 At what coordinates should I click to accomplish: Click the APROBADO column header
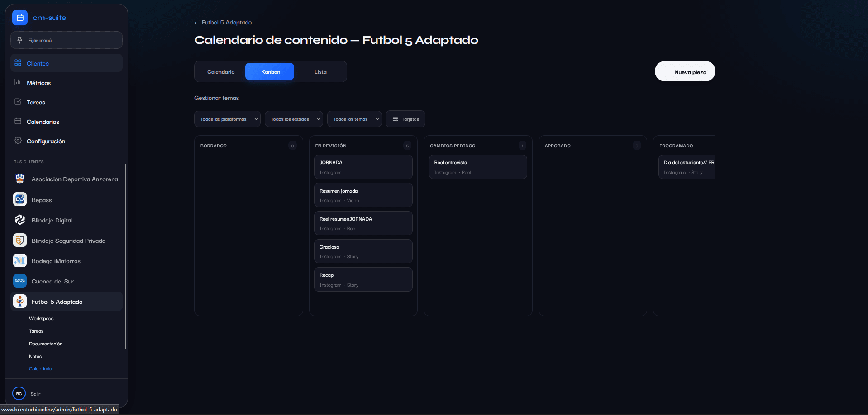click(558, 146)
